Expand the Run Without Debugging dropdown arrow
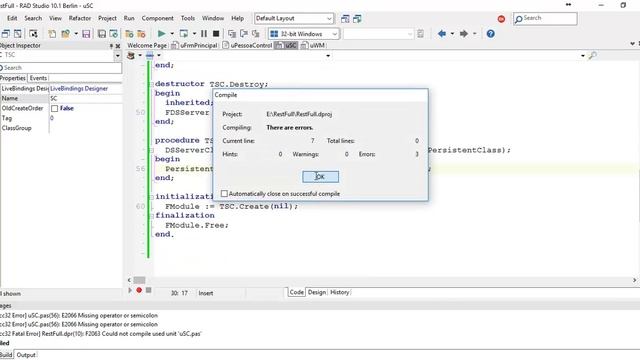This screenshot has width=640, height=360. 194,33
